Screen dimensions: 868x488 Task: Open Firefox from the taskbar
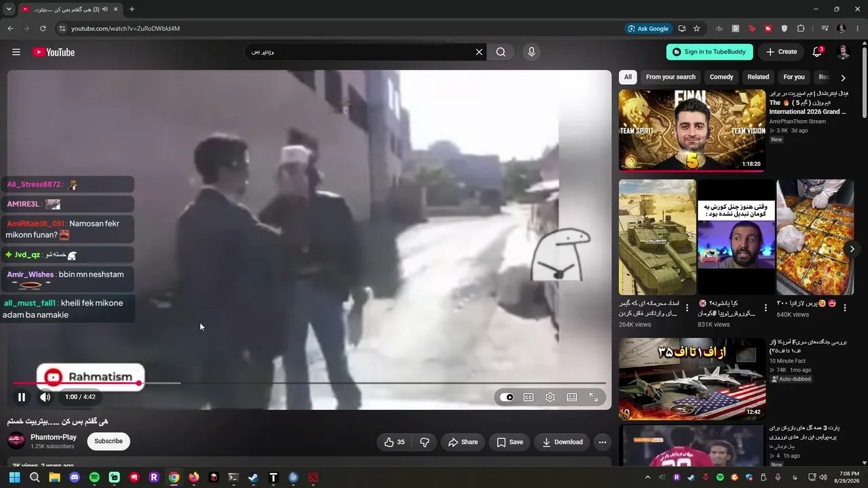point(194,477)
